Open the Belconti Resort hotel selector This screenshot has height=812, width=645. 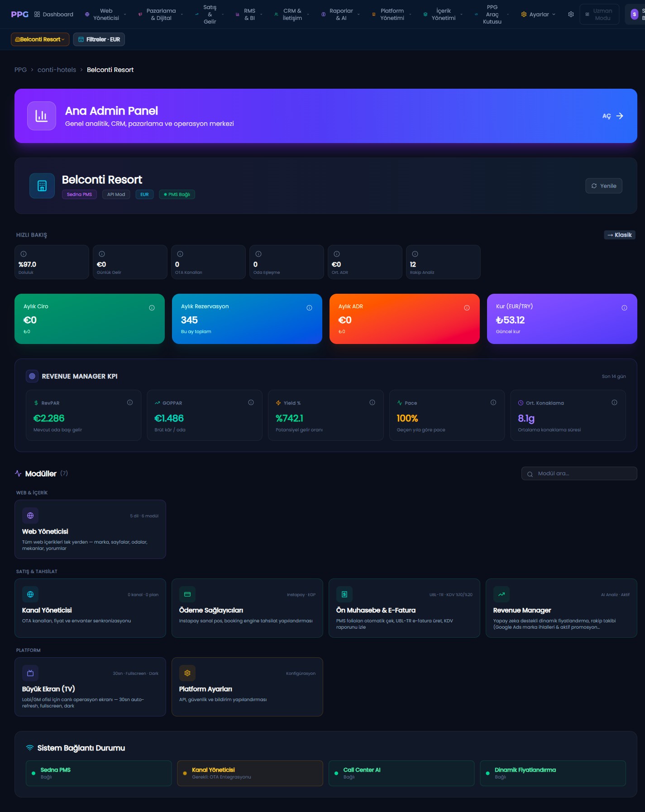pos(40,39)
